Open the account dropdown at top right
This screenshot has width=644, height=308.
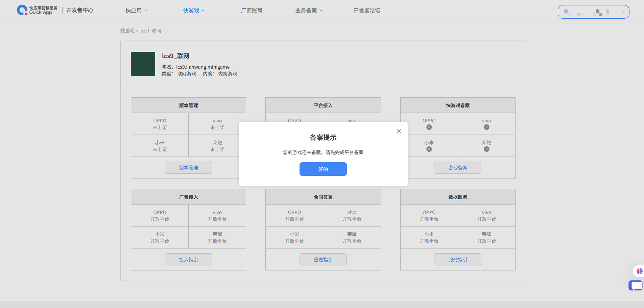(x=593, y=12)
